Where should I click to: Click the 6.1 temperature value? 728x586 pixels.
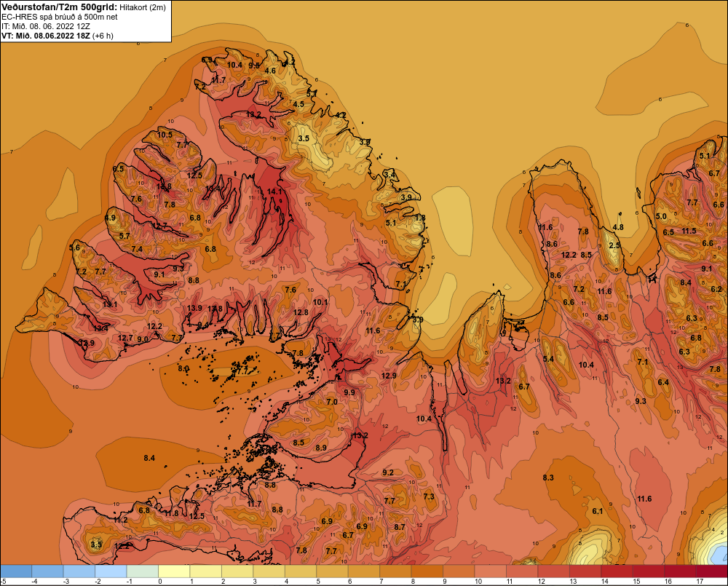coord(598,511)
